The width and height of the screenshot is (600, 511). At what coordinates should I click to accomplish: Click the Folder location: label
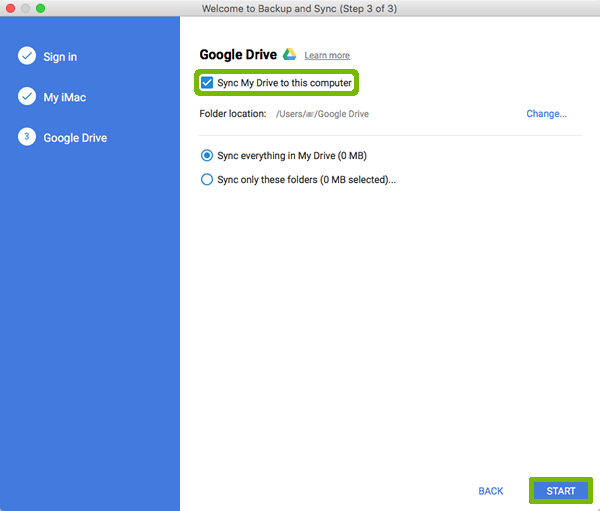point(233,114)
